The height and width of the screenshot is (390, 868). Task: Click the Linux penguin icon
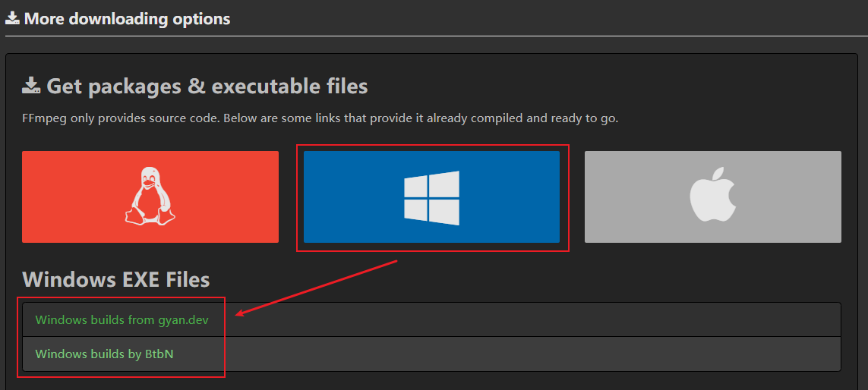pyautogui.click(x=149, y=197)
